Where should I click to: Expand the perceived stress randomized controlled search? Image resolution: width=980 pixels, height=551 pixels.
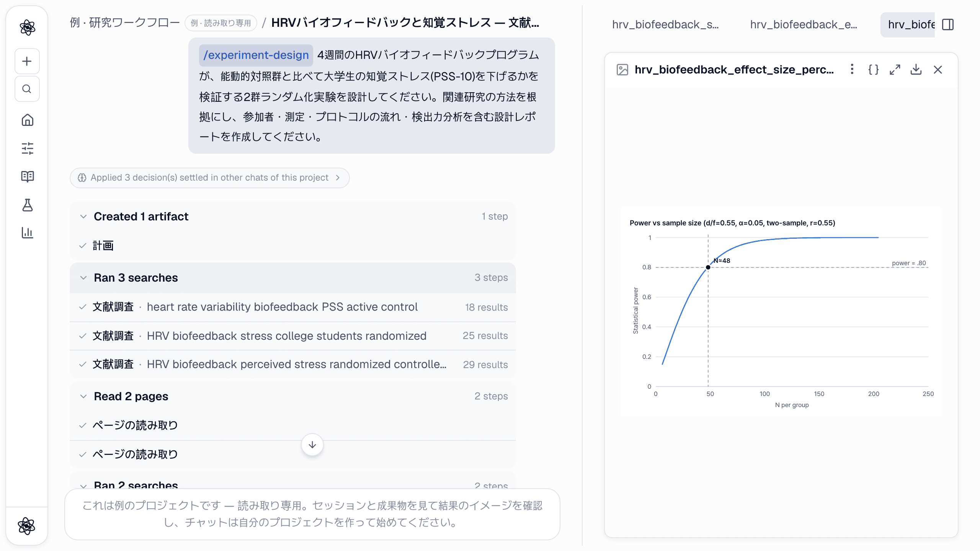point(293,364)
